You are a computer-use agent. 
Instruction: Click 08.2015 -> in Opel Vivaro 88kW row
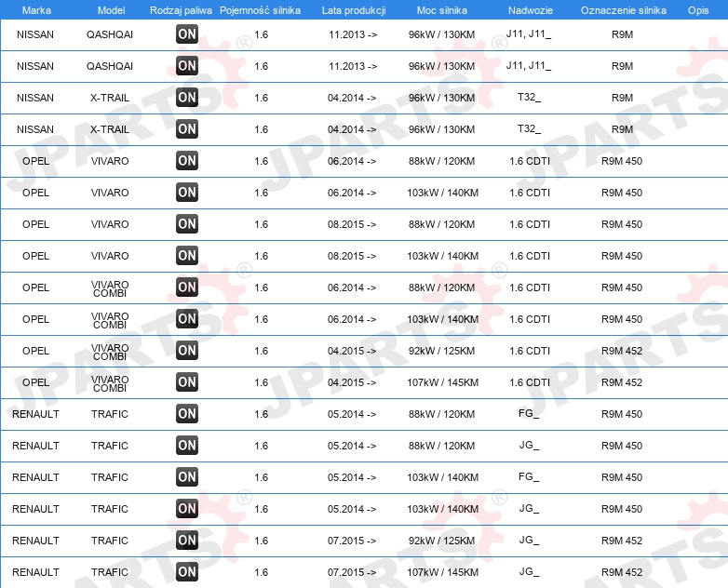click(x=352, y=224)
